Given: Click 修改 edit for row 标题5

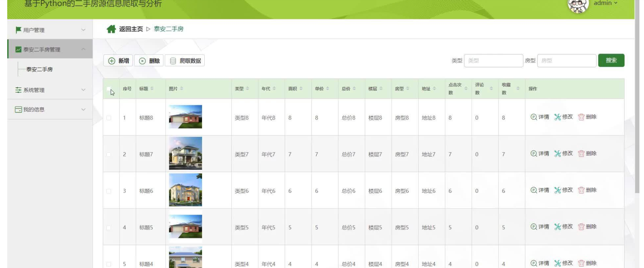Looking at the screenshot, I should 563,227.
